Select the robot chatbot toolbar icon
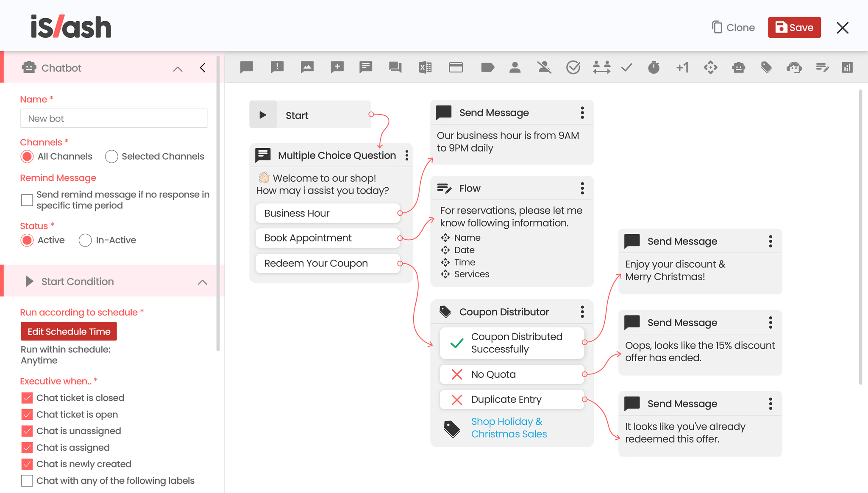 738,67
